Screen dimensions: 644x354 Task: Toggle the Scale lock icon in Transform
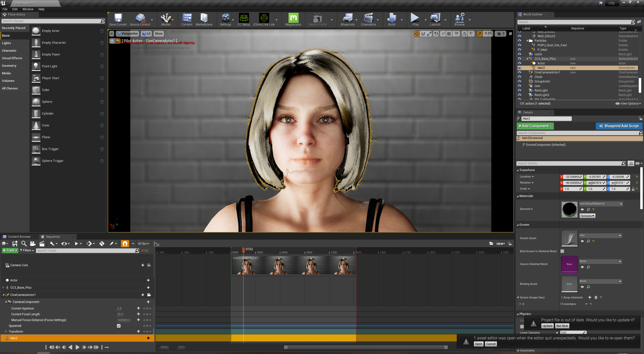(633, 189)
